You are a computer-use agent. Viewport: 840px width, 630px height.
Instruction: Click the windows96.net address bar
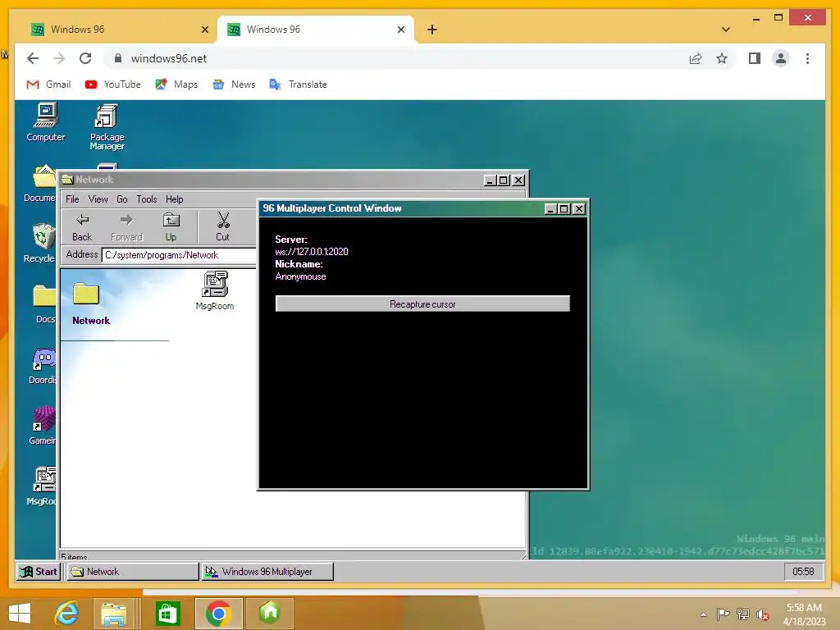(x=396, y=58)
